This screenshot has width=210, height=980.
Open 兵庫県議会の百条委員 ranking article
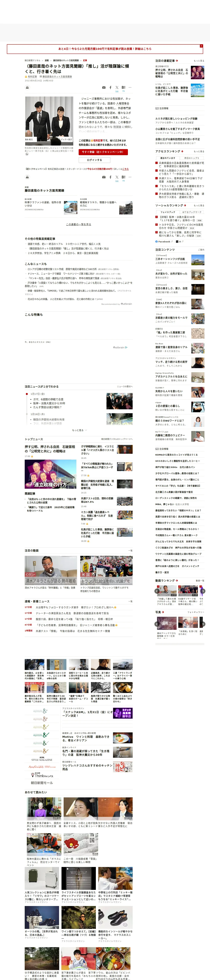tap(181, 165)
